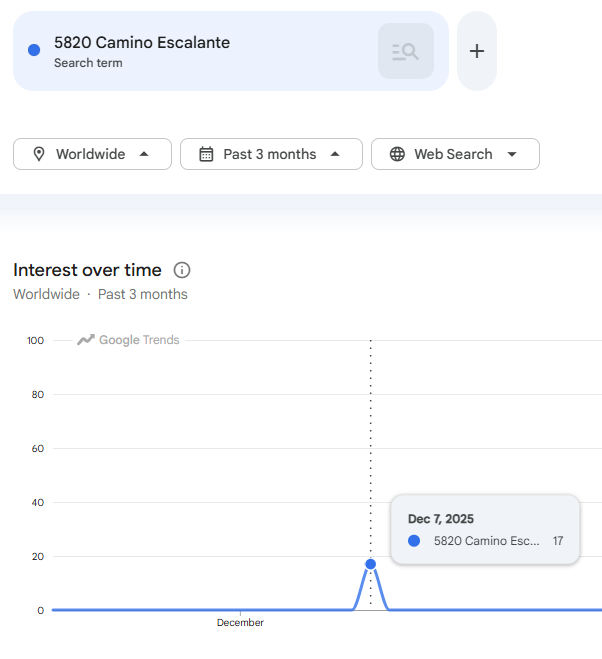Click the 60 y-axis label
Image resolution: width=602 pixels, height=659 pixels.
pos(38,448)
